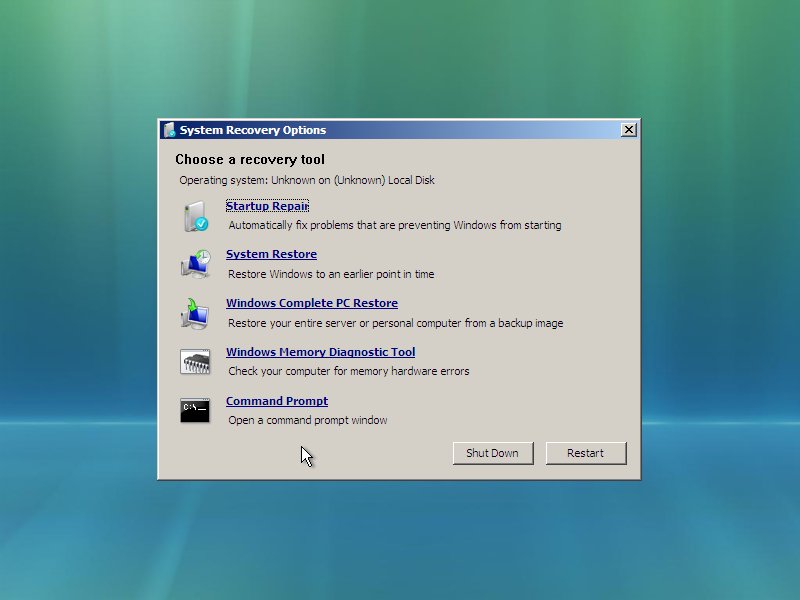The height and width of the screenshot is (600, 800).
Task: Click the memory chip icon
Action: [x=195, y=362]
